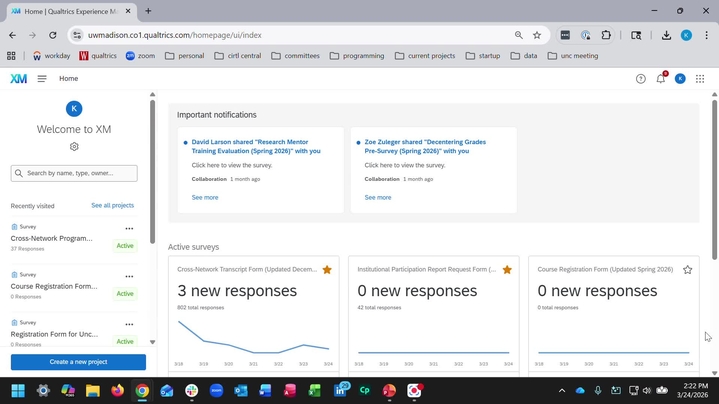The width and height of the screenshot is (719, 404).
Task: Open the current projects bookmark folder
Action: (x=425, y=56)
